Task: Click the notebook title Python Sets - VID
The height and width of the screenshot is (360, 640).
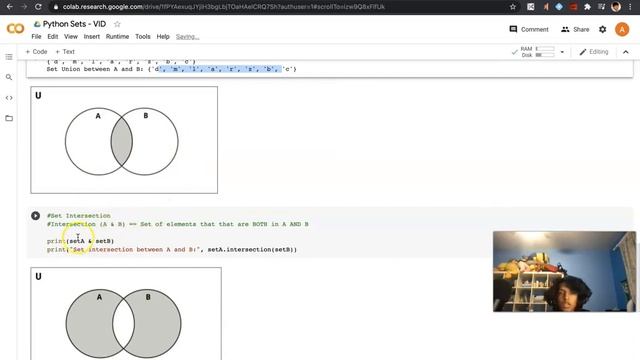Action: point(74,24)
